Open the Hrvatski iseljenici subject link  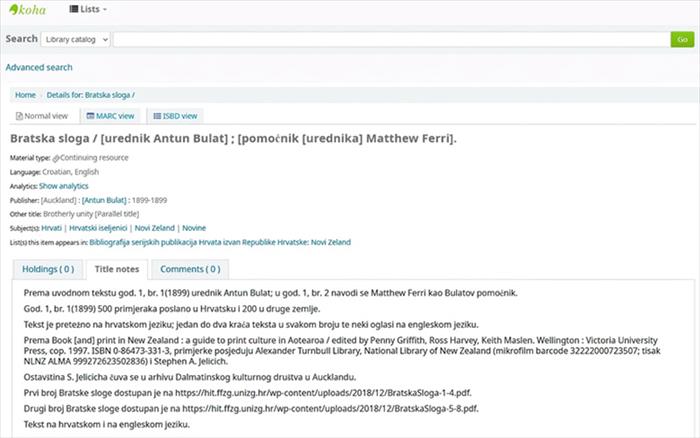(x=98, y=228)
